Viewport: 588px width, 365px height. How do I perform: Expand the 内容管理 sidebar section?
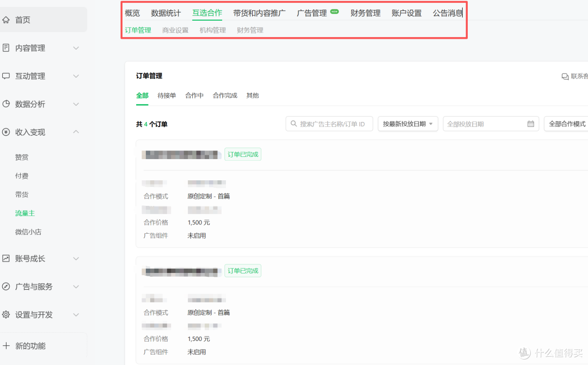76,48
